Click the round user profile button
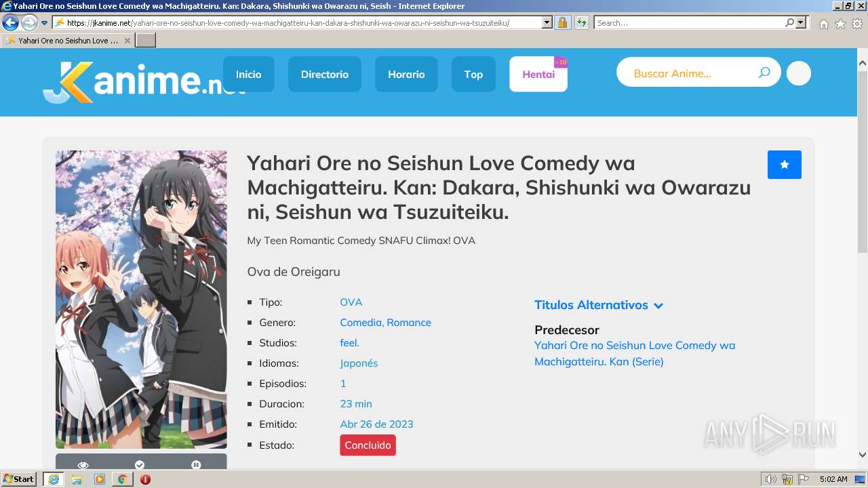 coord(799,73)
